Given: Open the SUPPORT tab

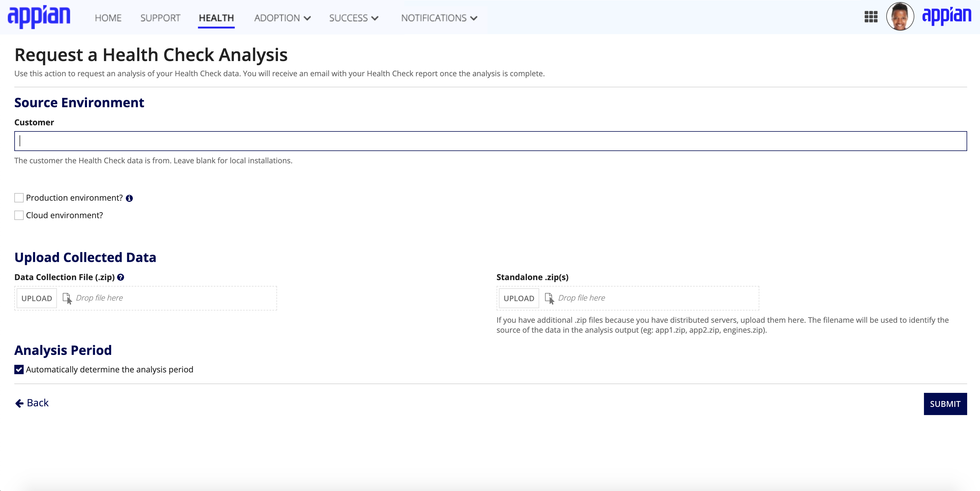Looking at the screenshot, I should click(160, 18).
